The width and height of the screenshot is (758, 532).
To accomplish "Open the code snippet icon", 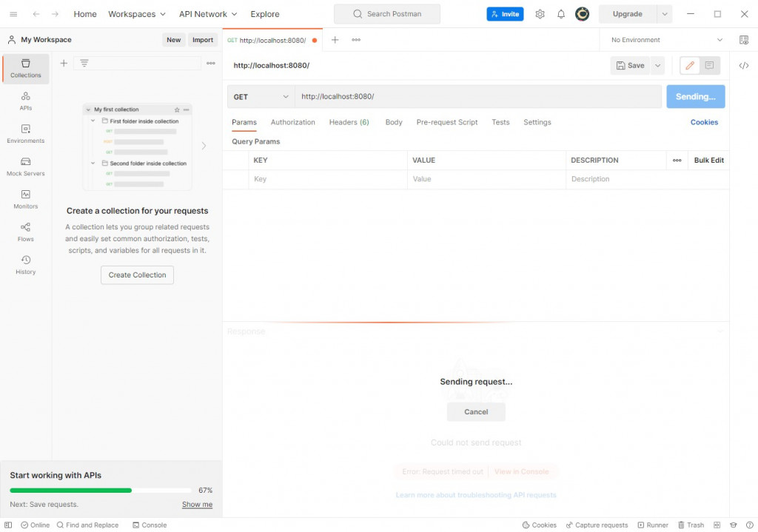I will click(x=743, y=65).
